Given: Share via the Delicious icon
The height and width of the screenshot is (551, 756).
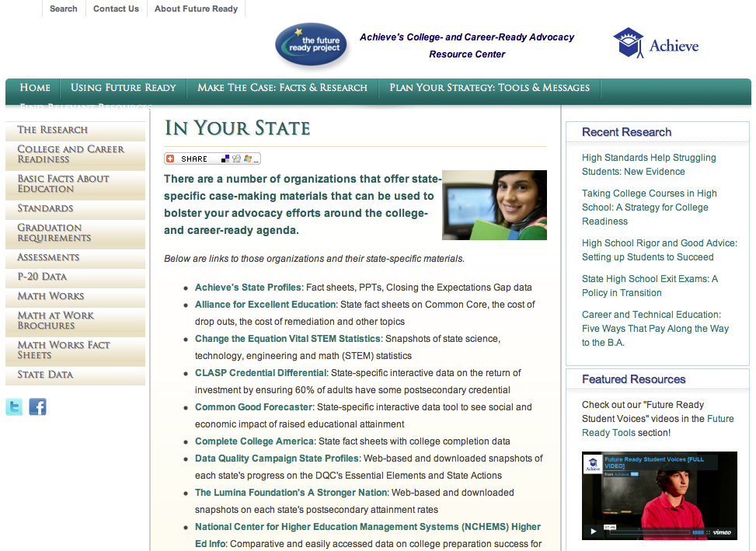Looking at the screenshot, I should tap(225, 159).
